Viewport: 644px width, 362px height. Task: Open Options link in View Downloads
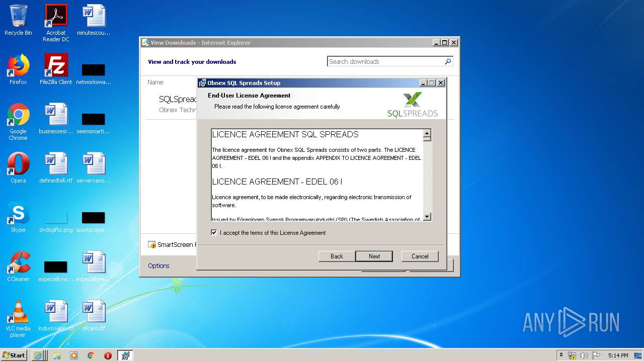pyautogui.click(x=158, y=266)
